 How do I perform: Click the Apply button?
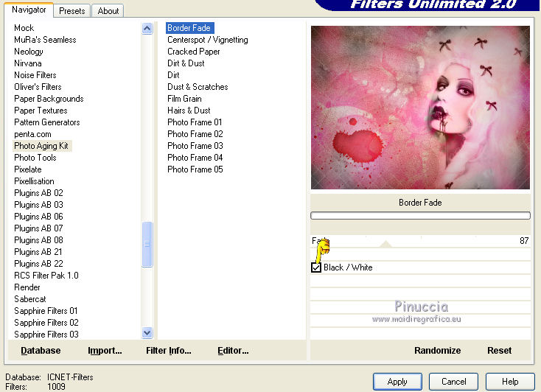[397, 382]
